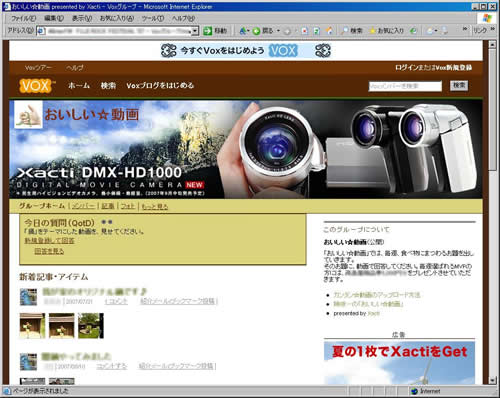This screenshot has width=500, height=398.
Task: Click the Home icon in IE toolbar
Action: point(329,31)
